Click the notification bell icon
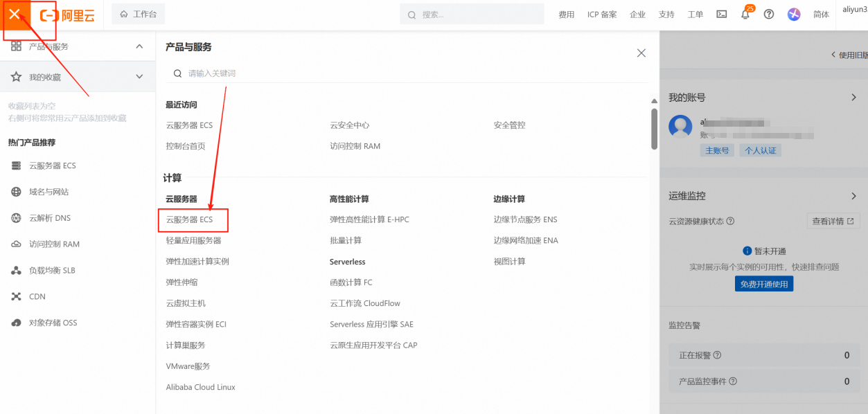The height and width of the screenshot is (414, 868). point(745,15)
